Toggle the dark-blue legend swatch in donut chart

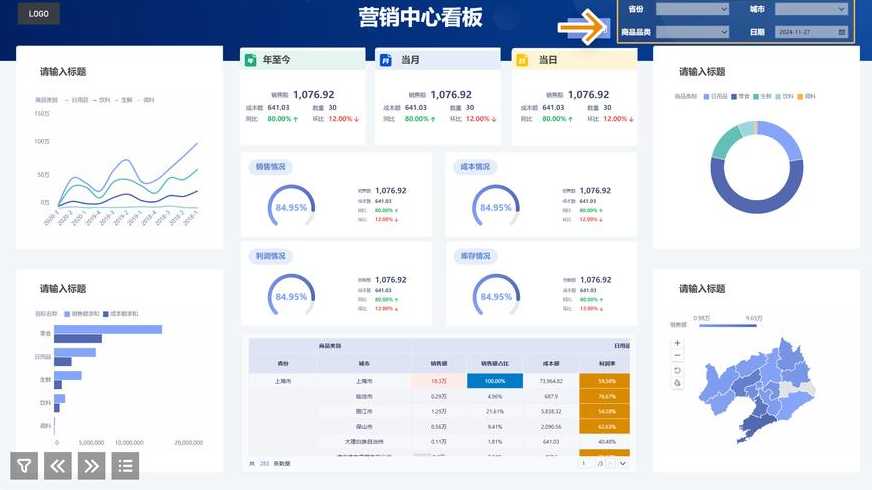tap(734, 97)
